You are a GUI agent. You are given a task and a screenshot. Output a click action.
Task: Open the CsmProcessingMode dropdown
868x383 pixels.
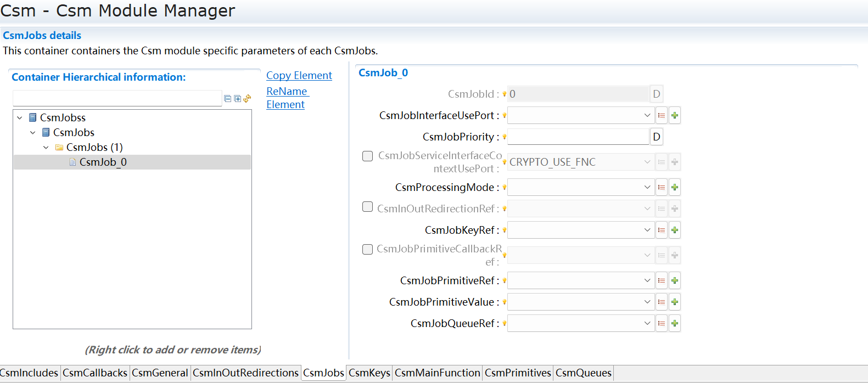coord(647,187)
